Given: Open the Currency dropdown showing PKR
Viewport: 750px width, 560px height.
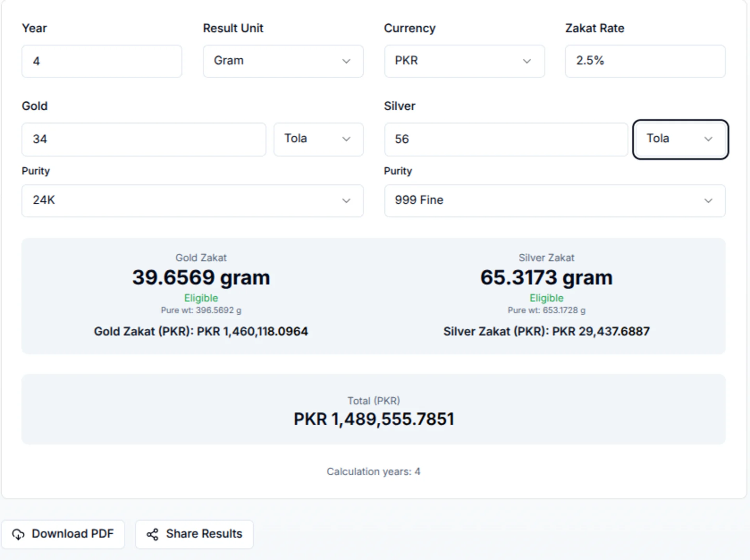Looking at the screenshot, I should (x=464, y=61).
